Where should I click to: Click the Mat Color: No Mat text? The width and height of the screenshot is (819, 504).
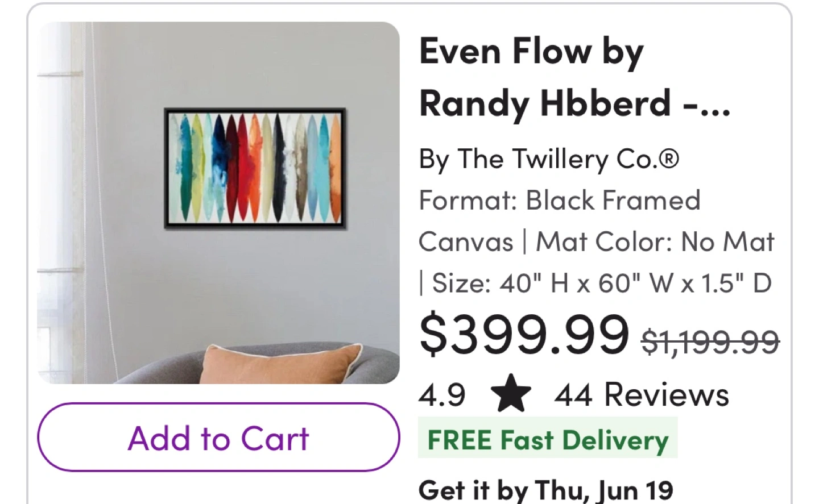[x=655, y=242]
